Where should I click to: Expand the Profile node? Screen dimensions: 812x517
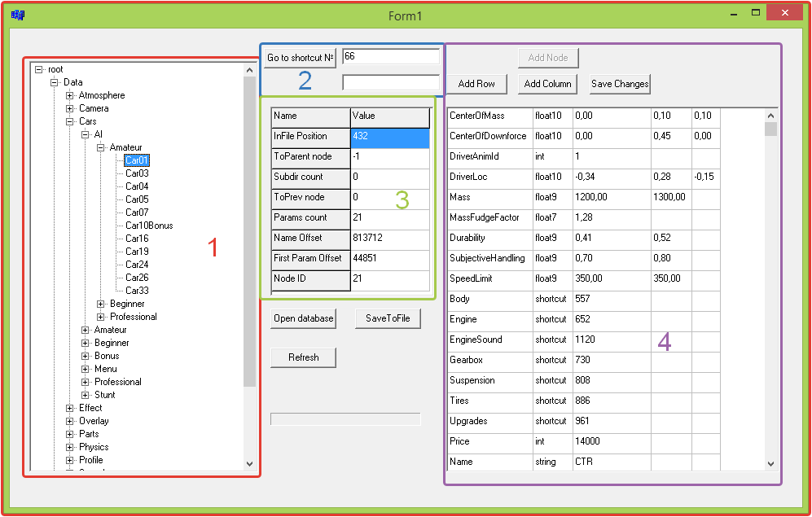click(69, 460)
